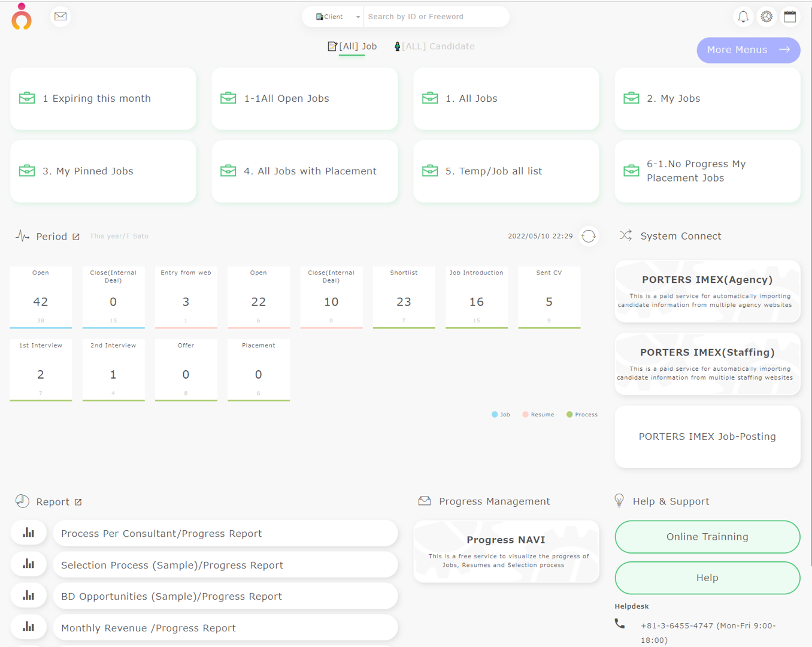Viewport: 812px width, 647px height.
Task: Open the calendar icon top right
Action: (790, 16)
